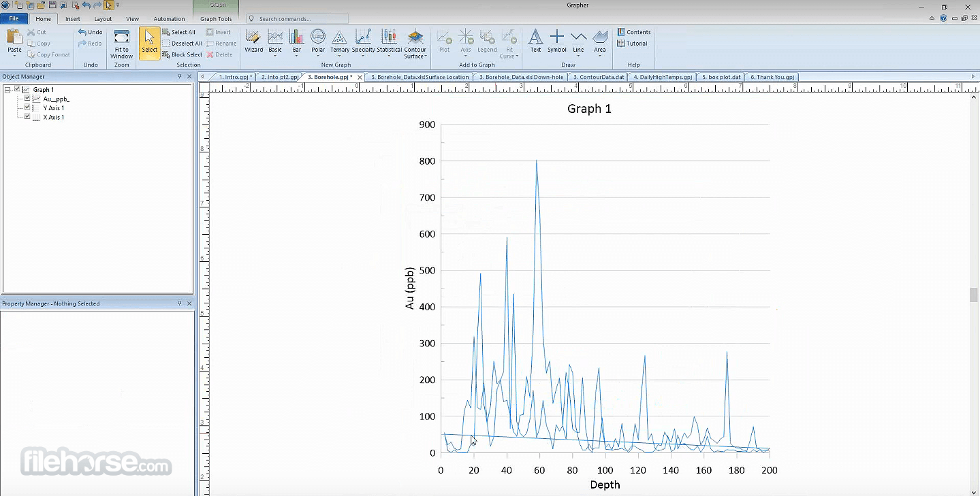980x496 pixels.
Task: Open the Bar graph options
Action: (x=296, y=41)
